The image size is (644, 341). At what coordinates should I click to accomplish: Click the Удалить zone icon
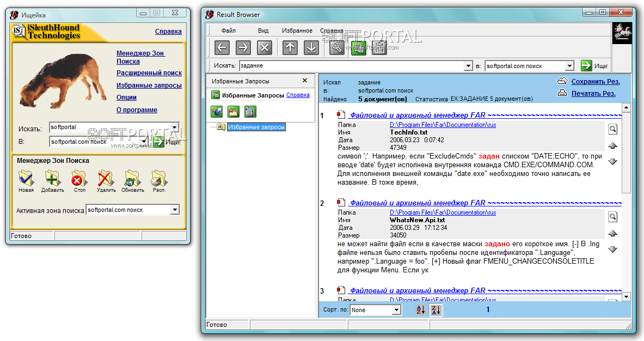pyautogui.click(x=106, y=178)
